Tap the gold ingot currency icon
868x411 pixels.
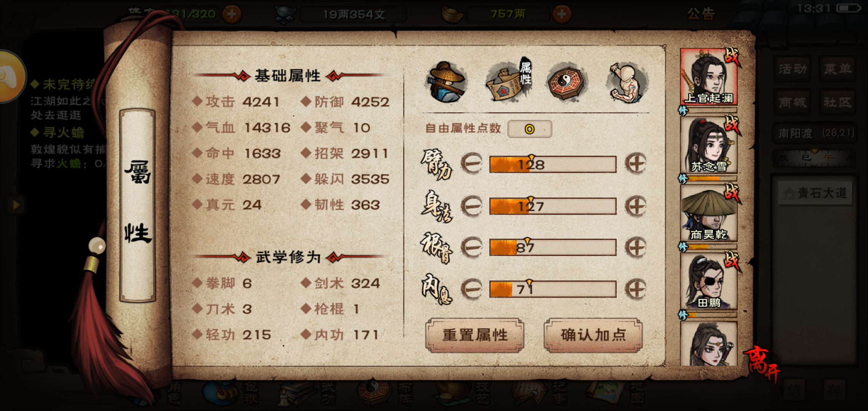coord(452,14)
